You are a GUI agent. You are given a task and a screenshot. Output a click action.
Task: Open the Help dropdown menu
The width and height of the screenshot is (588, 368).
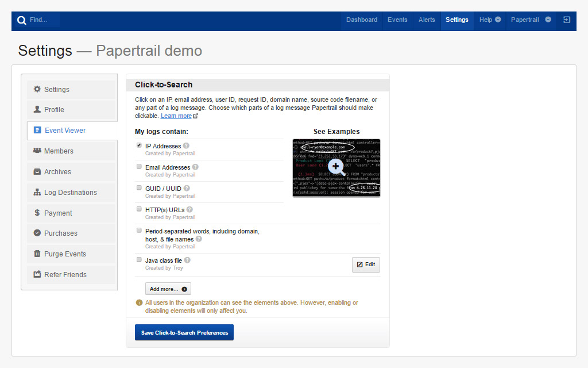[490, 20]
